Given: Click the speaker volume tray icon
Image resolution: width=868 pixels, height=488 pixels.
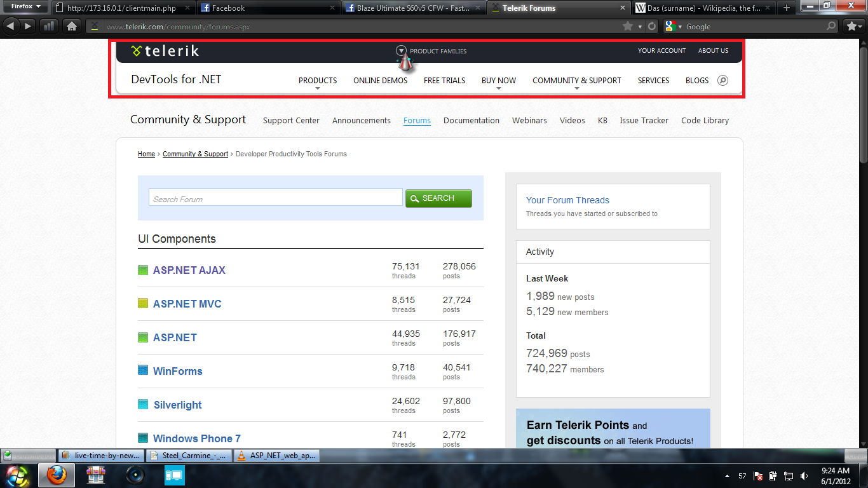Looking at the screenshot, I should coord(804,476).
